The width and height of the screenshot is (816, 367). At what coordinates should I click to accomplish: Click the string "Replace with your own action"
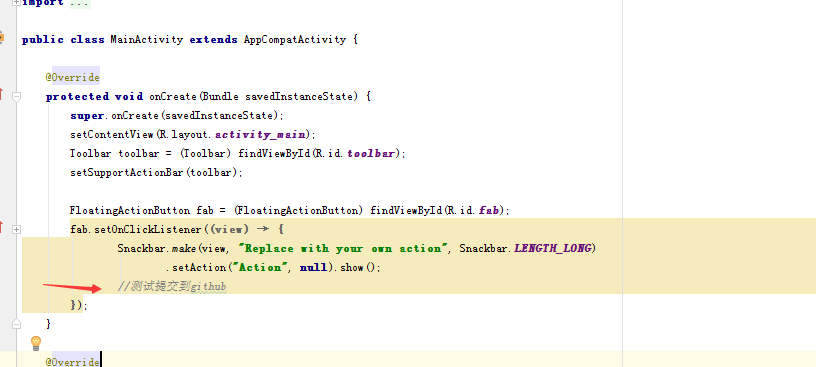point(343,248)
